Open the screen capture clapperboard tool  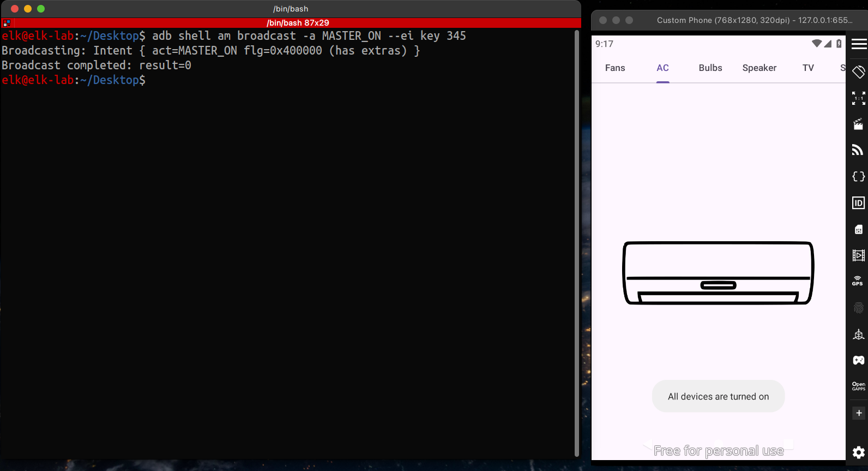click(x=859, y=124)
